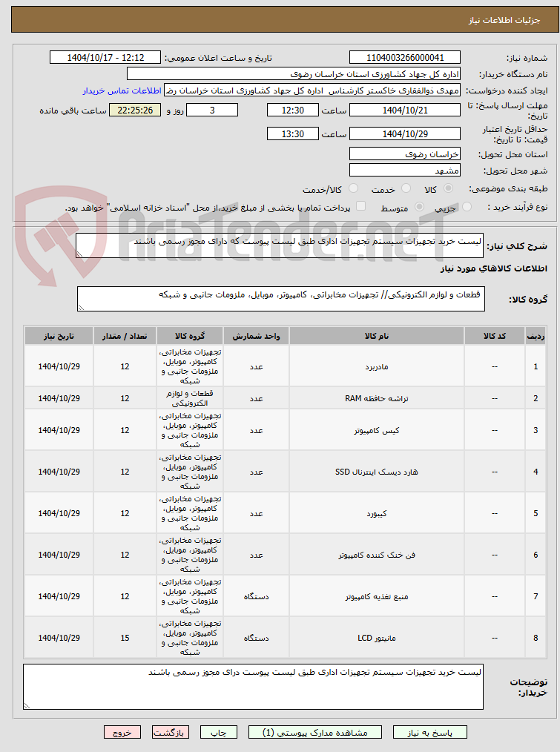
Task: Select the کالا radio button
Action: tap(448, 188)
